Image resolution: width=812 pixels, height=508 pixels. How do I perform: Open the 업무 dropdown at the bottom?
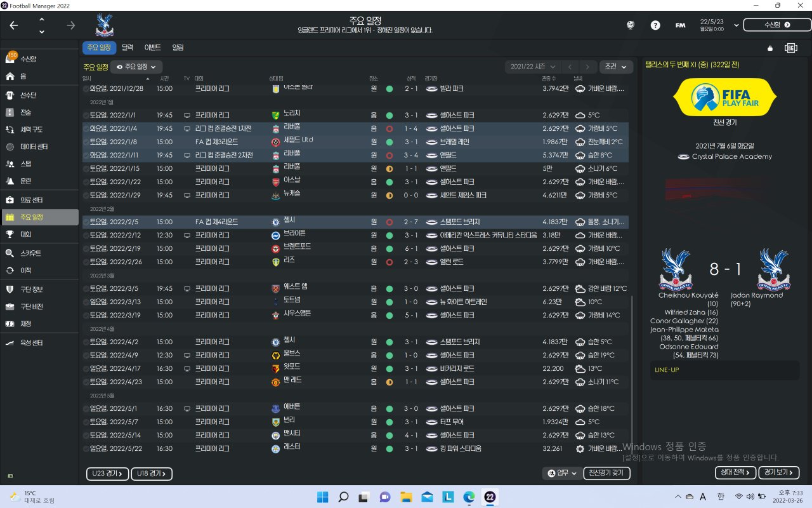tap(563, 473)
